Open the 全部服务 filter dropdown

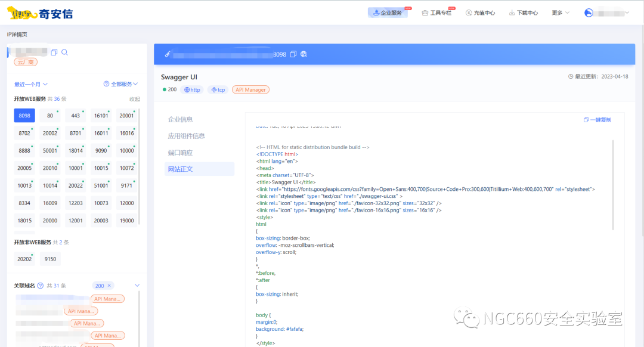pos(123,84)
